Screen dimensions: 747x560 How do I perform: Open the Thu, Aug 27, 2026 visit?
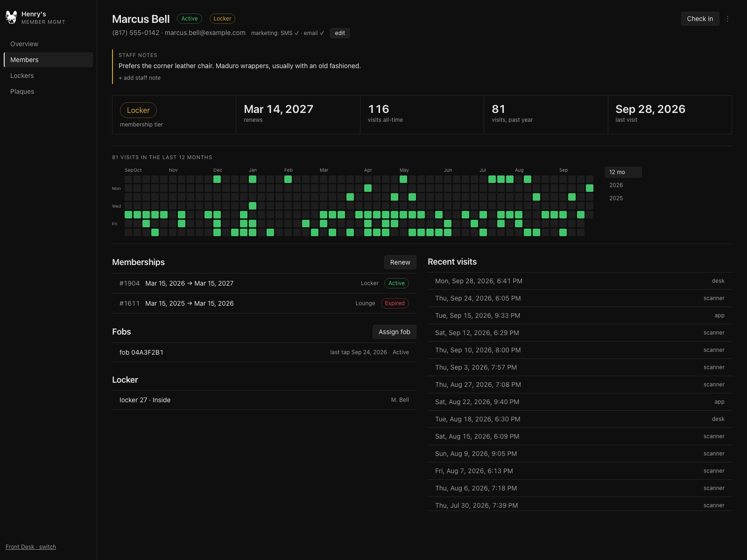pos(580,385)
